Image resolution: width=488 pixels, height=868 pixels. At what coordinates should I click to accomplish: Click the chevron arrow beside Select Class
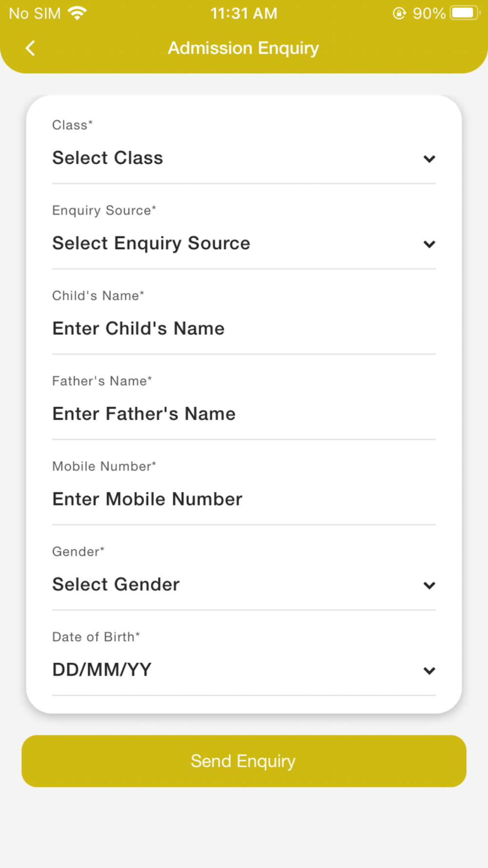click(x=429, y=159)
